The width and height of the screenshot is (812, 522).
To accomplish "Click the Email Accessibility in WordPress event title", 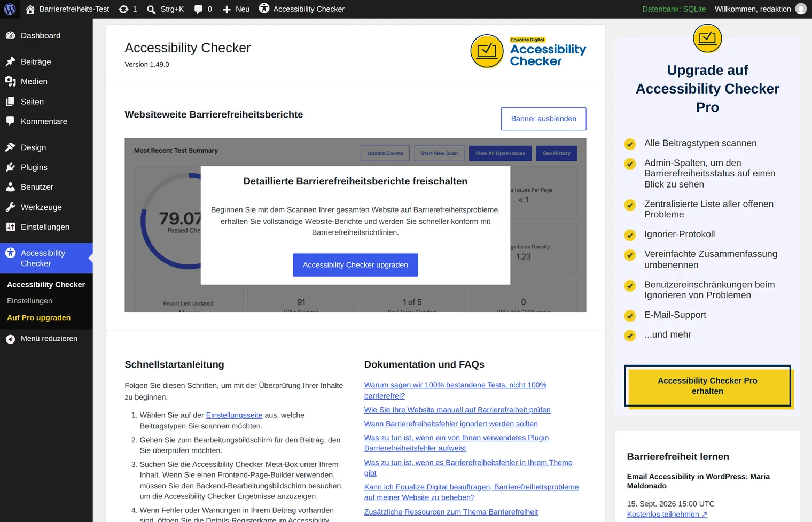I will tap(698, 481).
